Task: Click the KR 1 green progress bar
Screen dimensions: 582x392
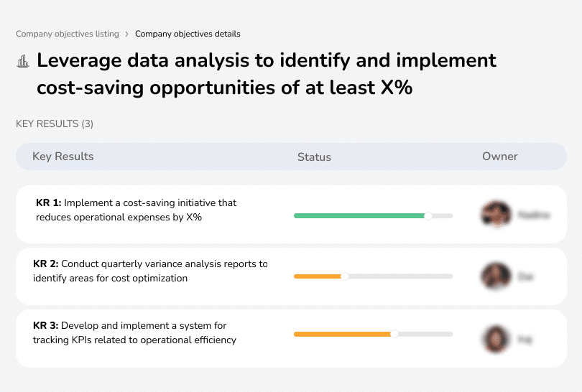Action: point(359,215)
